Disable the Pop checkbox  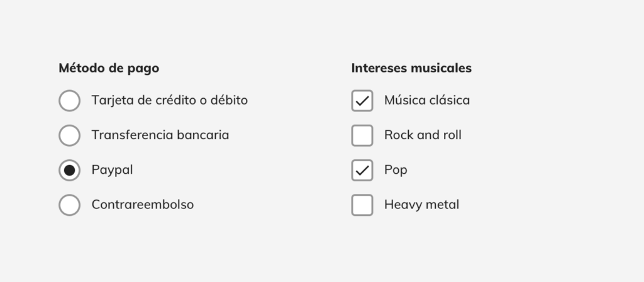(x=362, y=170)
